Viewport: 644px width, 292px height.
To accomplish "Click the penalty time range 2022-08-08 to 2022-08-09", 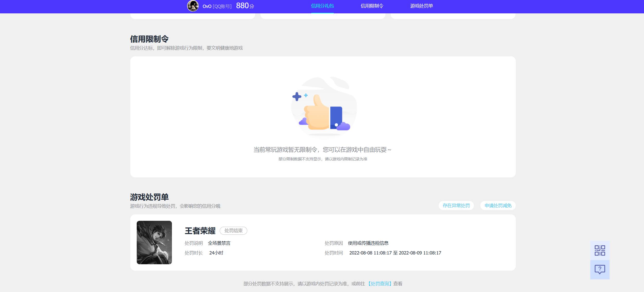I will (x=395, y=253).
